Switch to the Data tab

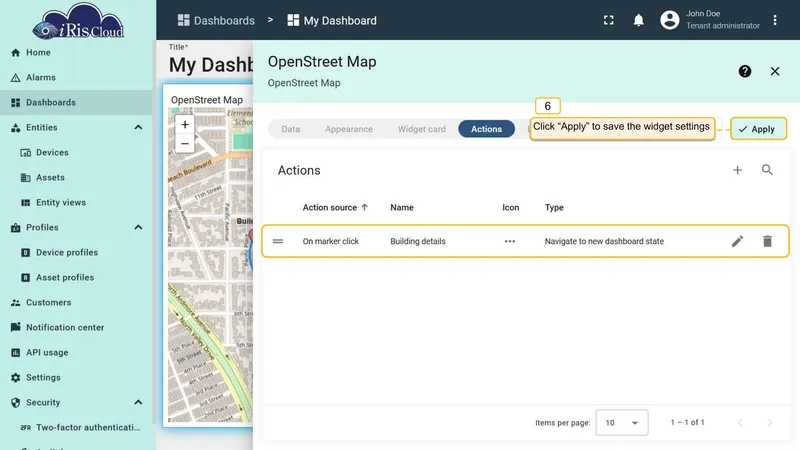click(291, 129)
